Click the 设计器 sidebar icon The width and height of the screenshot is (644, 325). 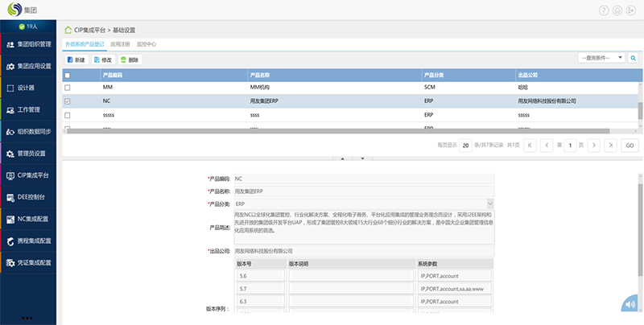(10, 88)
